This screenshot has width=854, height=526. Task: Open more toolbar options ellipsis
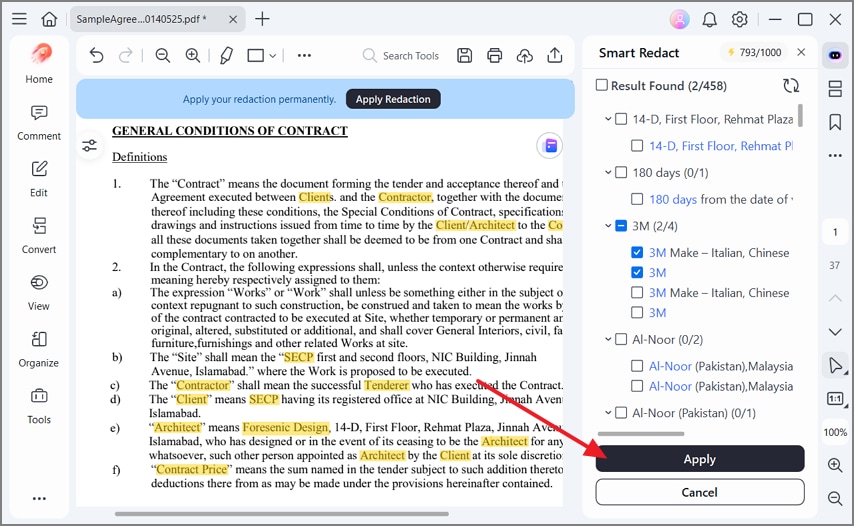pos(304,56)
